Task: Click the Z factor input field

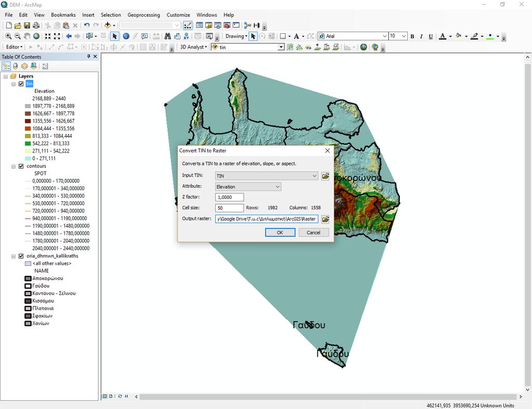Action: coord(229,197)
